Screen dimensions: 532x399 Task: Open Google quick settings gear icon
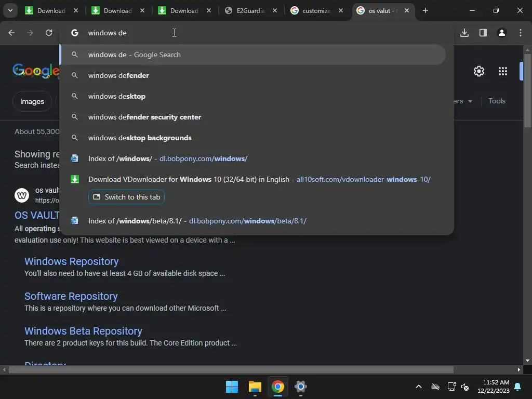point(478,71)
